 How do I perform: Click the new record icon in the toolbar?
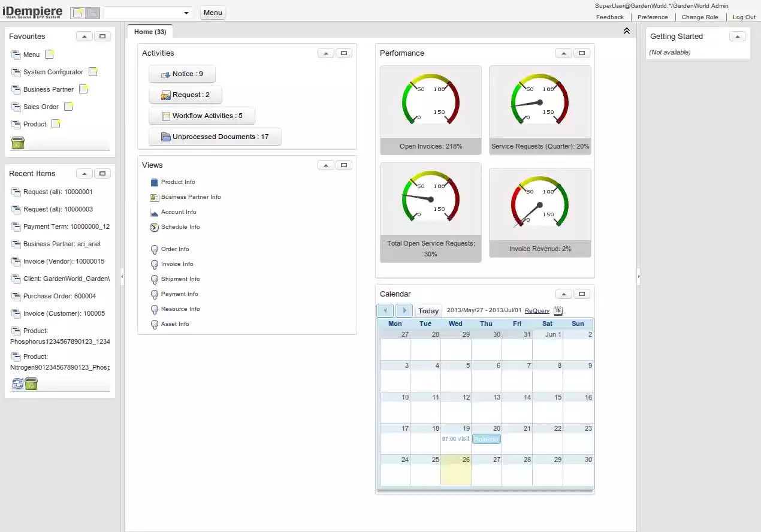coord(77,11)
